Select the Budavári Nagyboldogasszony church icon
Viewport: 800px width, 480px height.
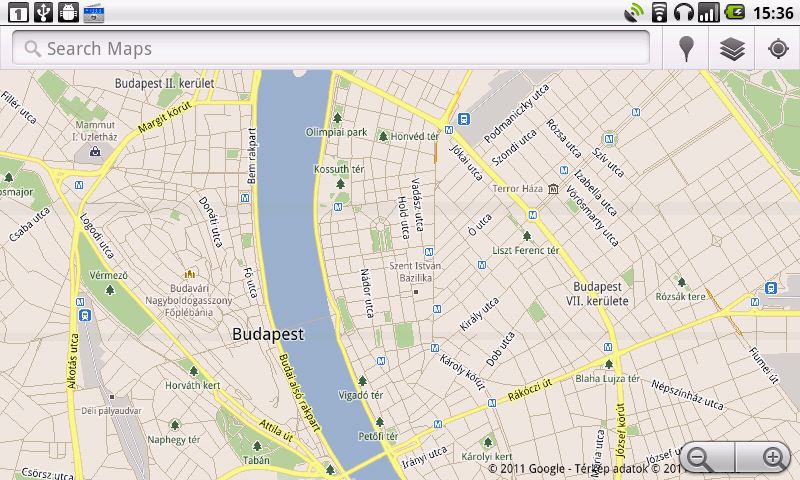(x=187, y=273)
